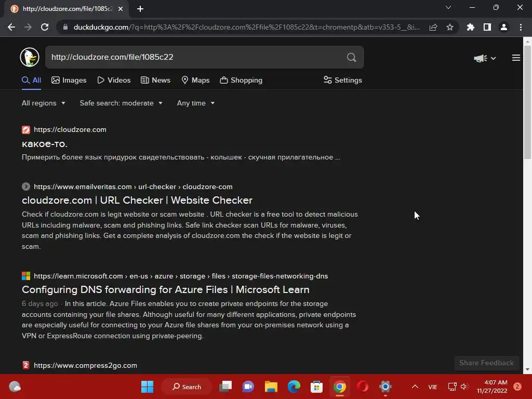Click the emailveritas gray arrow favicon
Screen dimensions: 532x399
pyautogui.click(x=26, y=187)
